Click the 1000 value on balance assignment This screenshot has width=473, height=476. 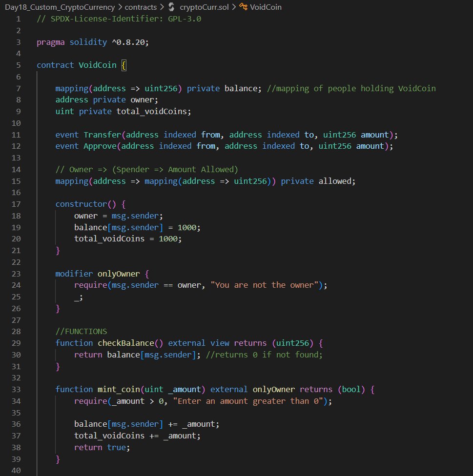coord(187,228)
